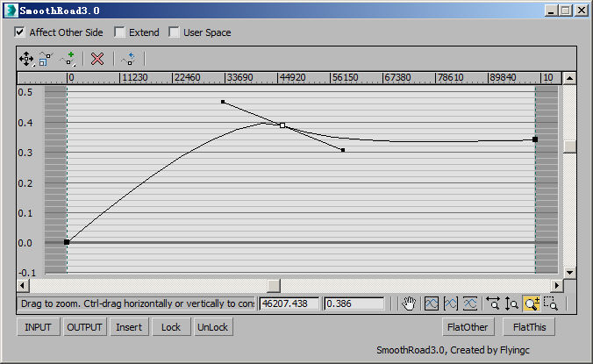Click the 11230 ruler label
593x364 pixels.
click(x=135, y=77)
